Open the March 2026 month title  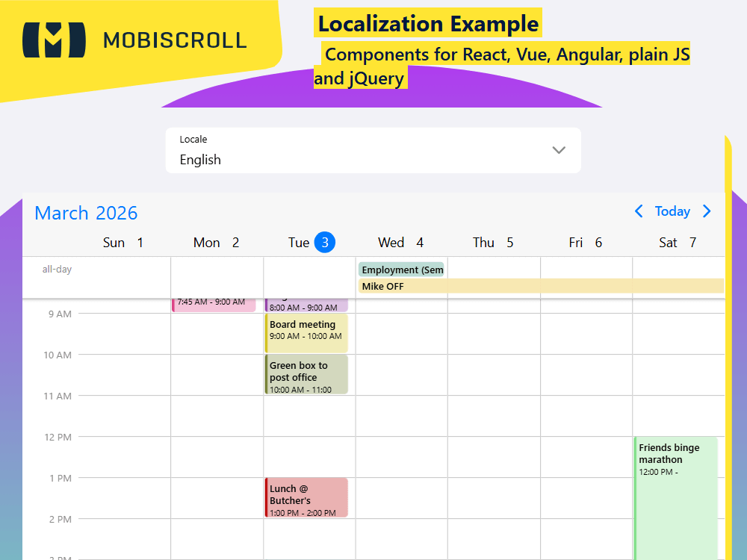tap(85, 213)
